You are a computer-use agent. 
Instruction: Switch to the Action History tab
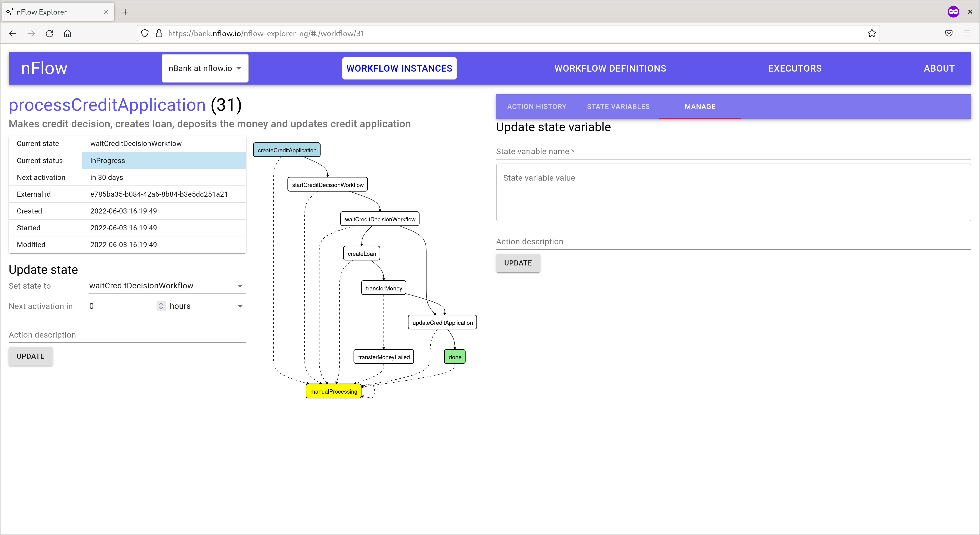pos(536,107)
